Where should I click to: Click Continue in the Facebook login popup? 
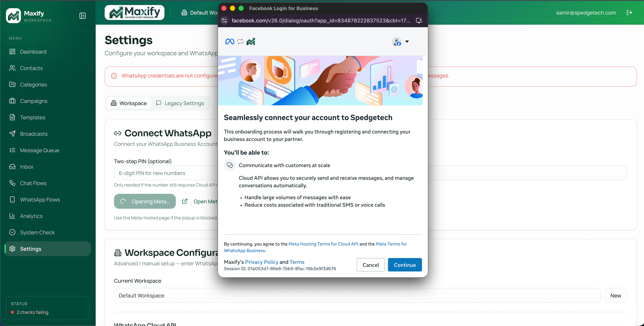(x=405, y=265)
